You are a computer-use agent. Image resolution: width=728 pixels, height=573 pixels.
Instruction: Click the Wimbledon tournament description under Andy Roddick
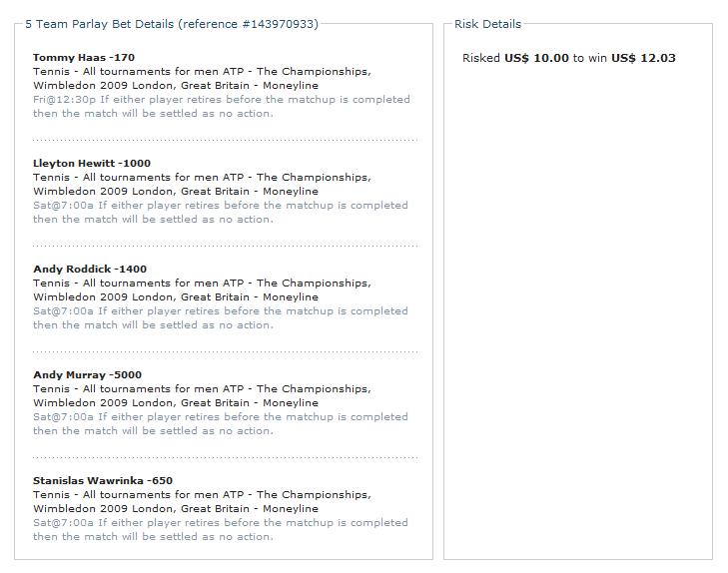(x=202, y=290)
